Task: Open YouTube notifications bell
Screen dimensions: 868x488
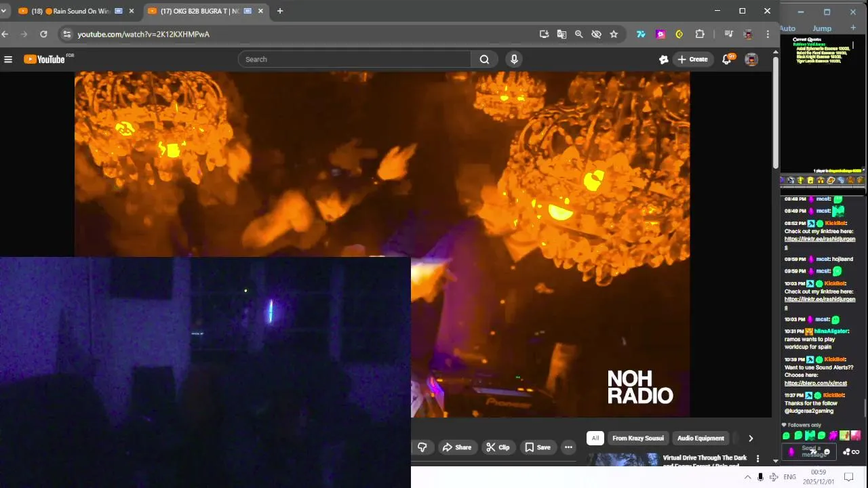Action: click(727, 60)
